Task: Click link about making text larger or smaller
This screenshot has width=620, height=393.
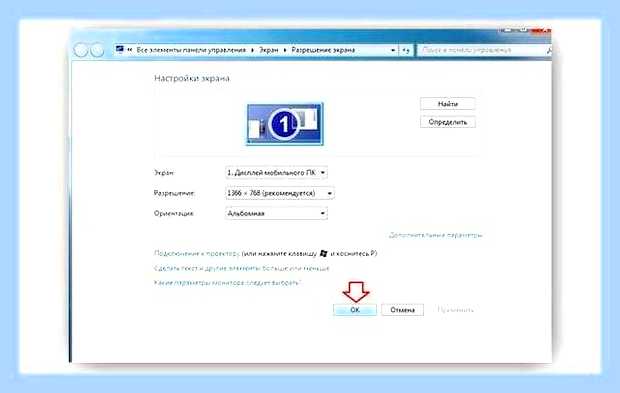Action: [x=241, y=268]
